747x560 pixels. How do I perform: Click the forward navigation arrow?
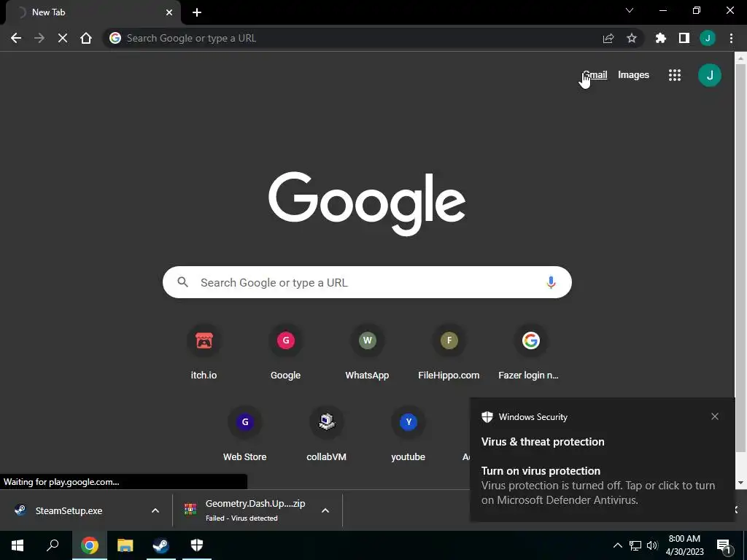pos(39,38)
